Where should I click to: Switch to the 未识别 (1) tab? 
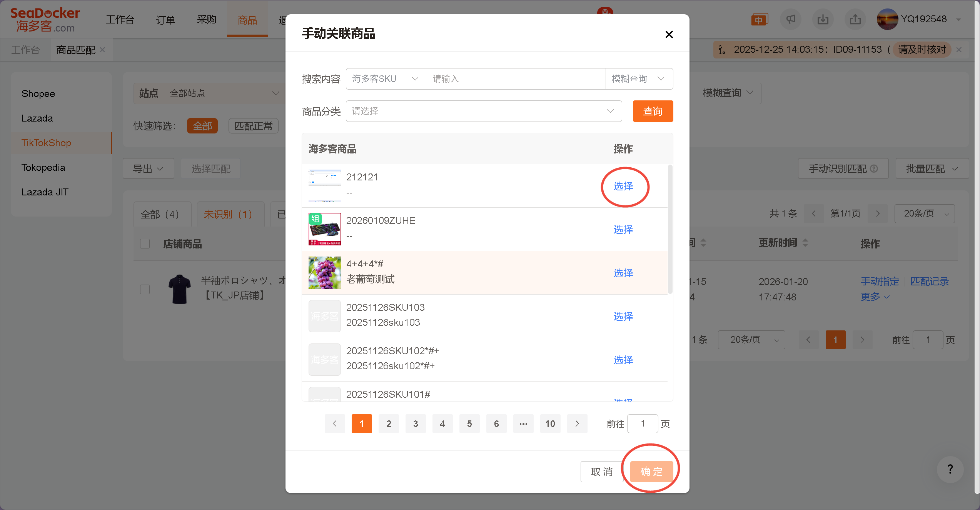pos(228,214)
